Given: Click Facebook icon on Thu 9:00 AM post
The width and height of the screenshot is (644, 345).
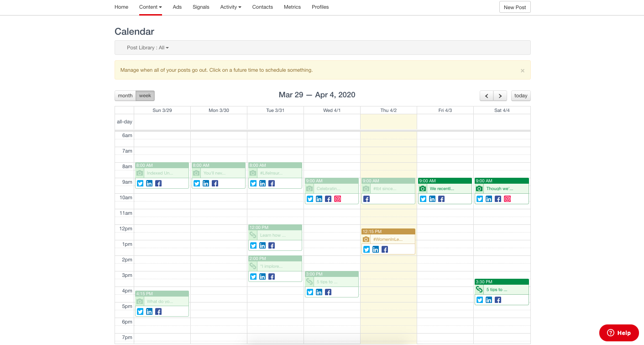Looking at the screenshot, I should 367,199.
